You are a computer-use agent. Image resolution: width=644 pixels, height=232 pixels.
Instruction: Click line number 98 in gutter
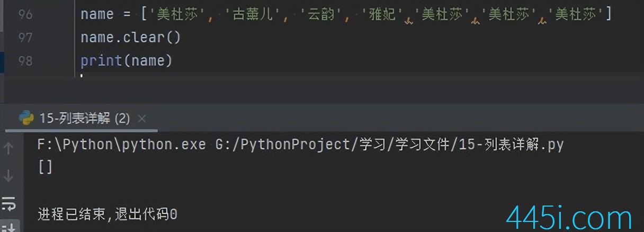point(25,61)
